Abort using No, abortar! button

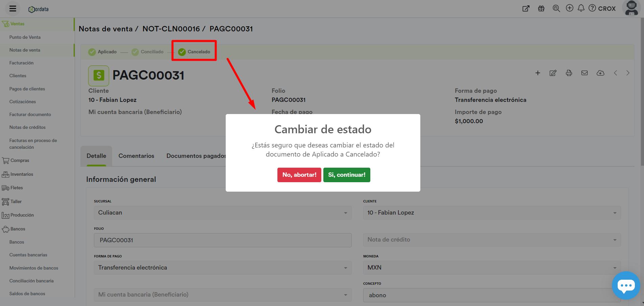point(299,175)
